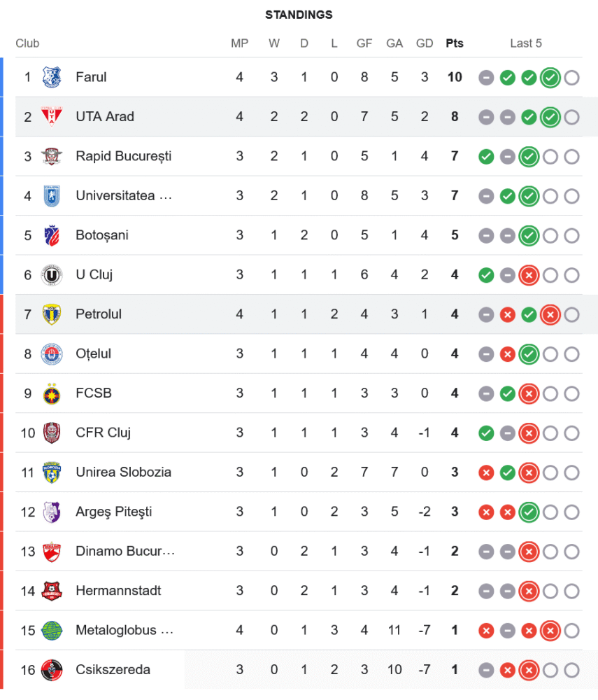The width and height of the screenshot is (598, 700).
Task: Click the STANDINGS heading
Action: pos(299,15)
